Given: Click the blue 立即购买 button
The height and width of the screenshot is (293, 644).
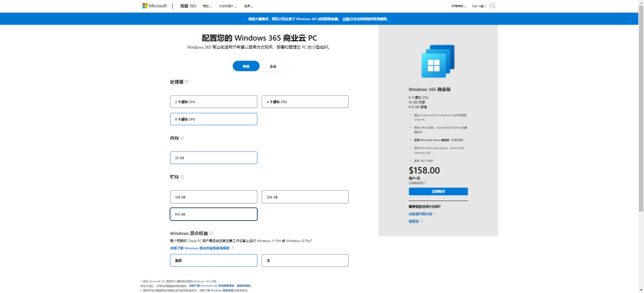Looking at the screenshot, I should (438, 192).
